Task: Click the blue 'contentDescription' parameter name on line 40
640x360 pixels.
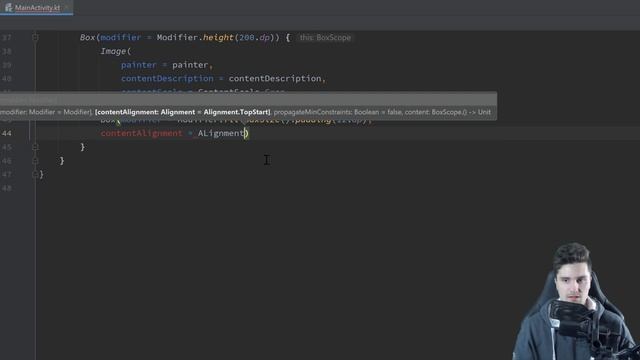Action: (167, 78)
